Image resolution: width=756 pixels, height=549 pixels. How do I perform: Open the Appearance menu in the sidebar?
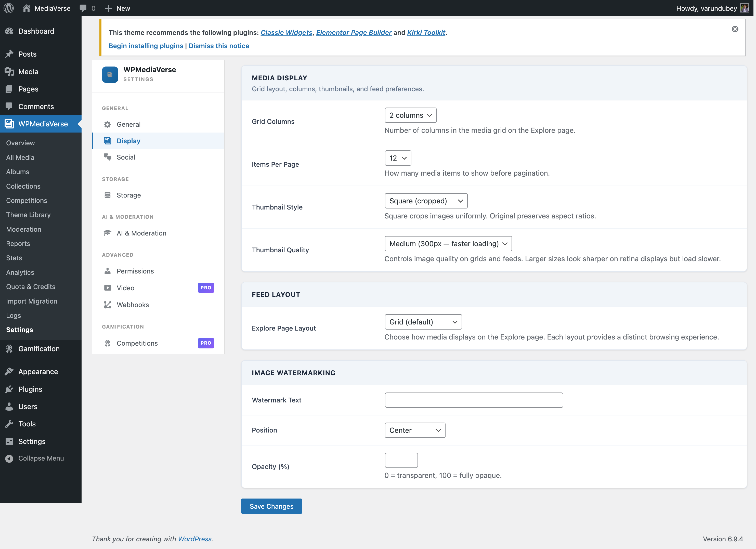[38, 371]
